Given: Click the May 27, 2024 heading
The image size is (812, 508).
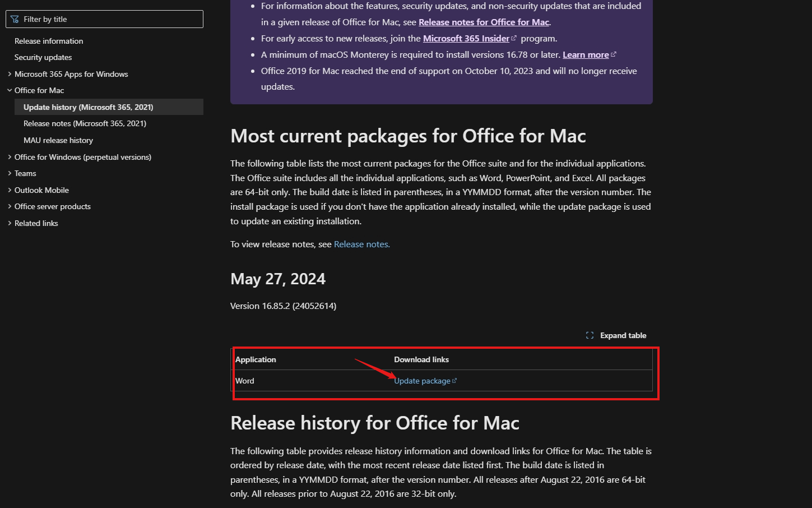Looking at the screenshot, I should [278, 279].
